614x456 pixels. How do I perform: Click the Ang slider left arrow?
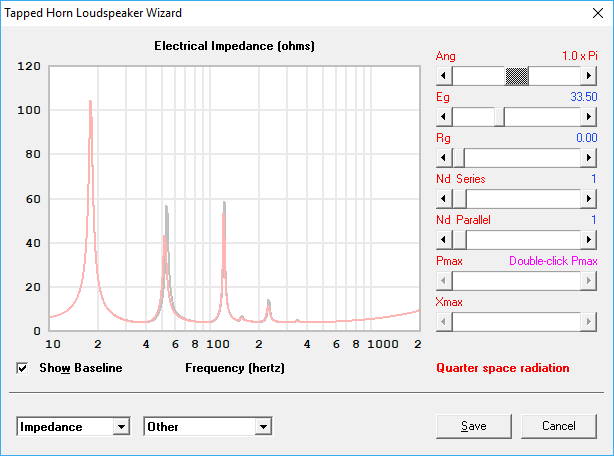point(444,76)
